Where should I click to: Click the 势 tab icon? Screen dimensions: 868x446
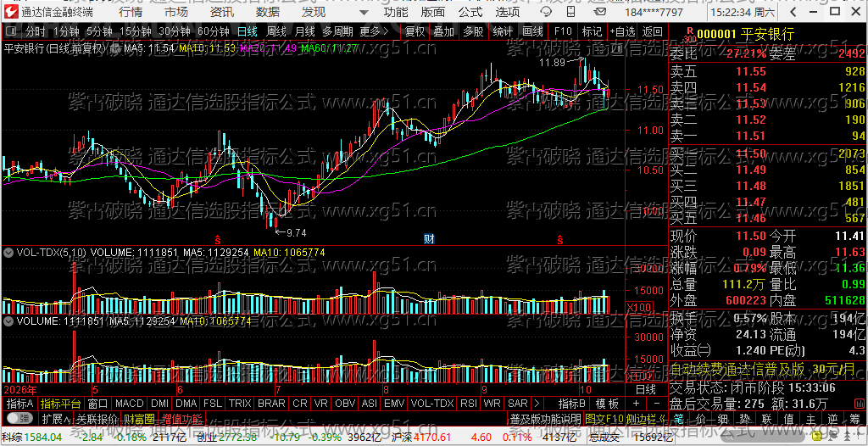coord(744,418)
